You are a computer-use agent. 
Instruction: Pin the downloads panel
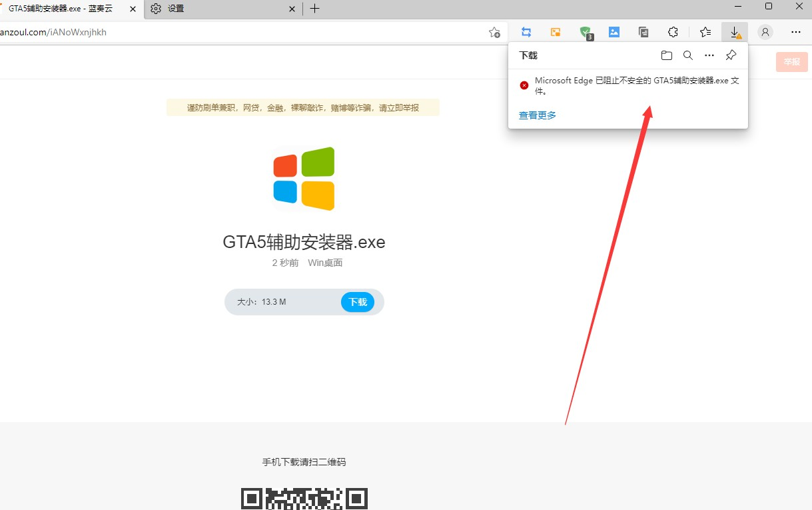coord(731,56)
